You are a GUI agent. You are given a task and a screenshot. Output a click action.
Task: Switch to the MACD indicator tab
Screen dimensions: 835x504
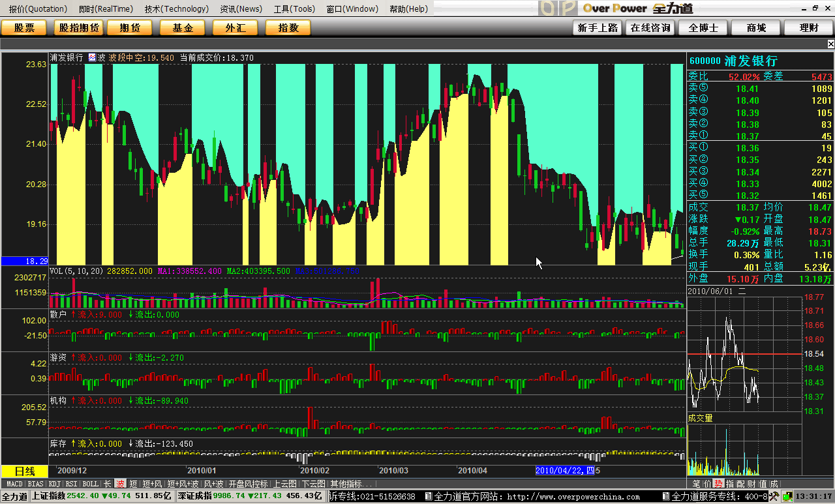14,484
